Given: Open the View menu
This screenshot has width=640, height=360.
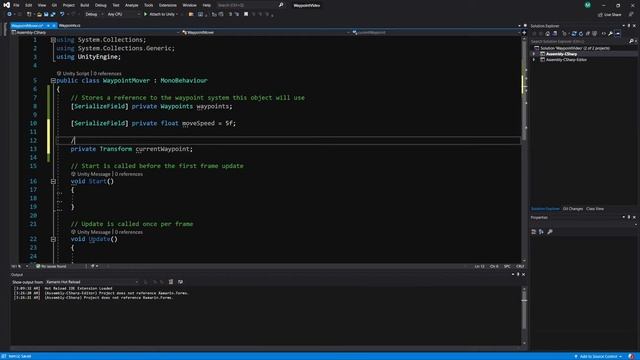Looking at the screenshot, I should (x=42, y=5).
